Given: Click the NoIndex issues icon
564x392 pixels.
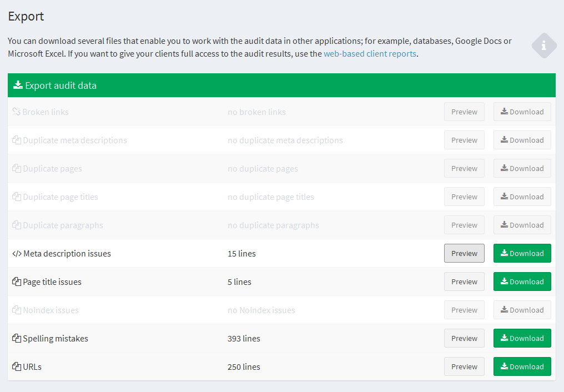Looking at the screenshot, I should point(16,310).
